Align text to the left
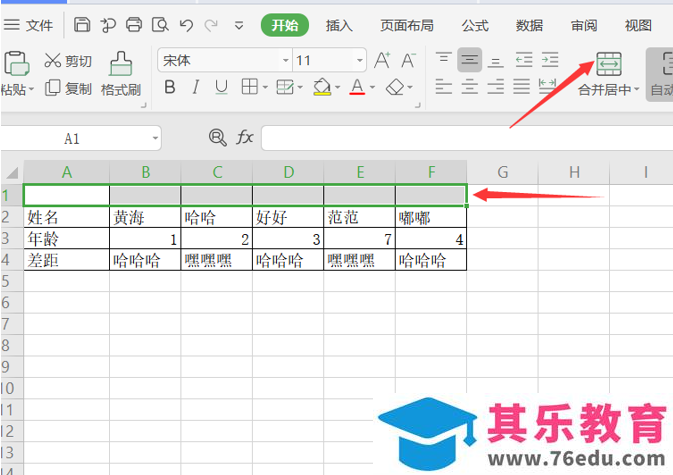Viewport: 673px width, 475px height. (x=443, y=87)
